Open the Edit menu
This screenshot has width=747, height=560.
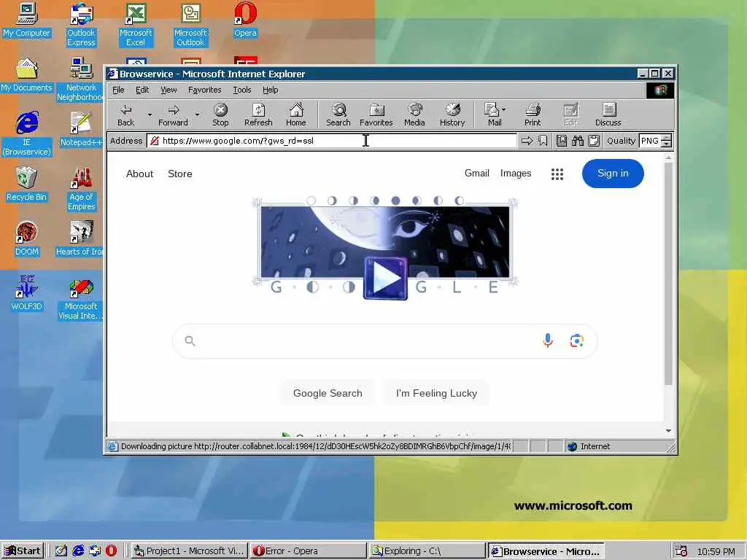pyautogui.click(x=142, y=90)
